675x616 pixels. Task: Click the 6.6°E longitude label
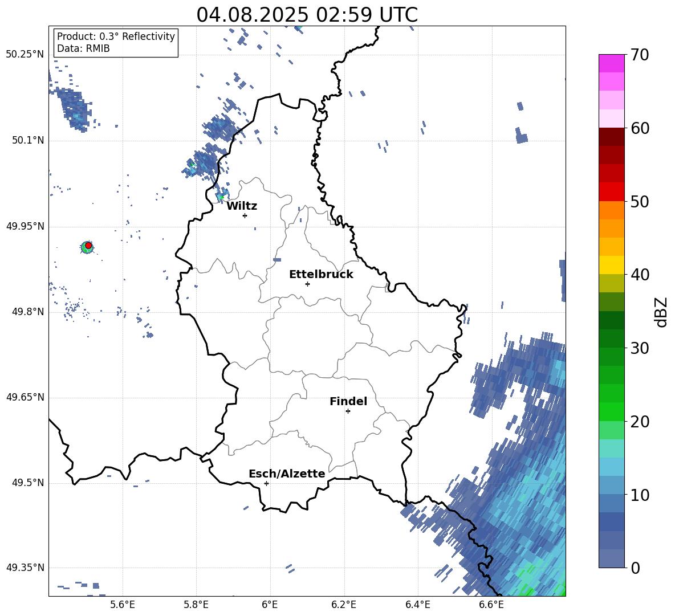tap(491, 605)
